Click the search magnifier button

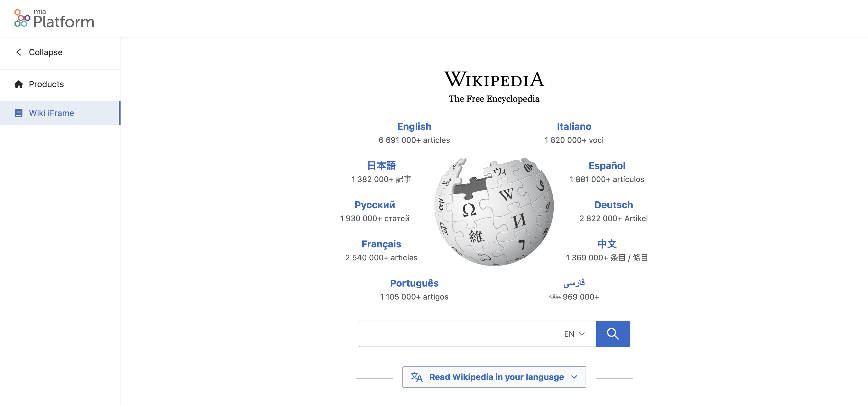pos(613,334)
